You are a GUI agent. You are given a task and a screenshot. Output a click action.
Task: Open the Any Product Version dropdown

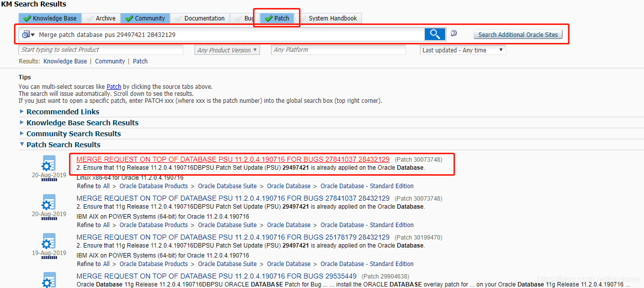click(227, 50)
